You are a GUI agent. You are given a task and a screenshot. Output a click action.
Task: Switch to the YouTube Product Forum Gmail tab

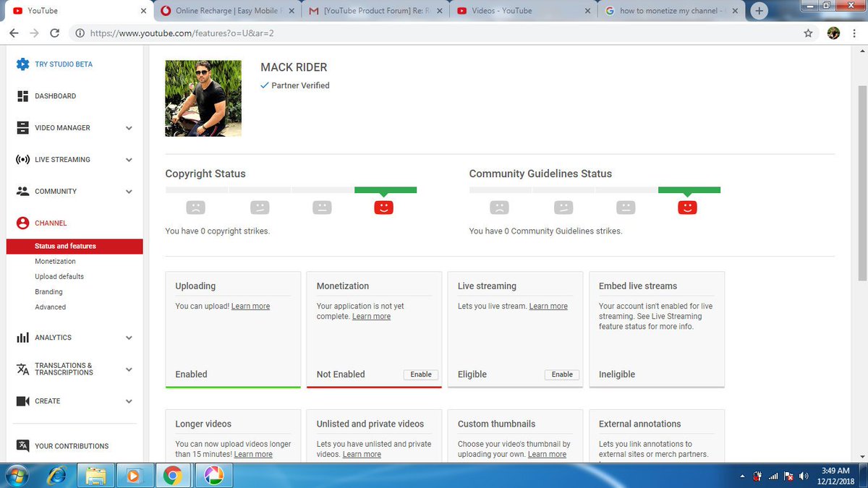pyautogui.click(x=373, y=11)
